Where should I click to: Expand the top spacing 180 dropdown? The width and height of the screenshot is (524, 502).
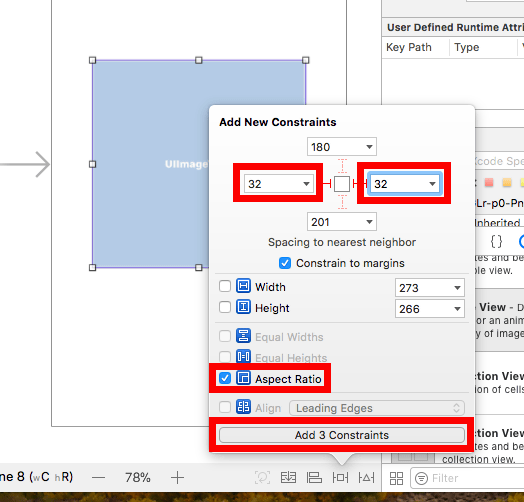(x=369, y=147)
